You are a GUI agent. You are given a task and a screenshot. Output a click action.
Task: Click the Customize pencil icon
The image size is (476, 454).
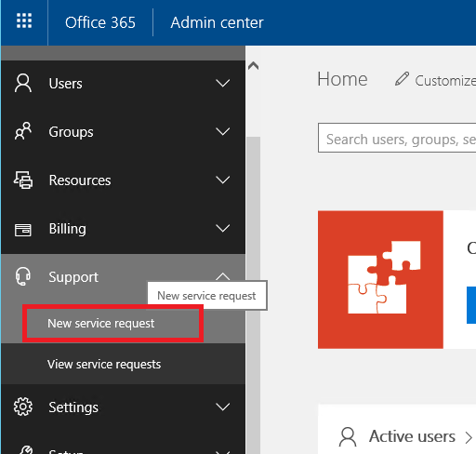click(402, 79)
